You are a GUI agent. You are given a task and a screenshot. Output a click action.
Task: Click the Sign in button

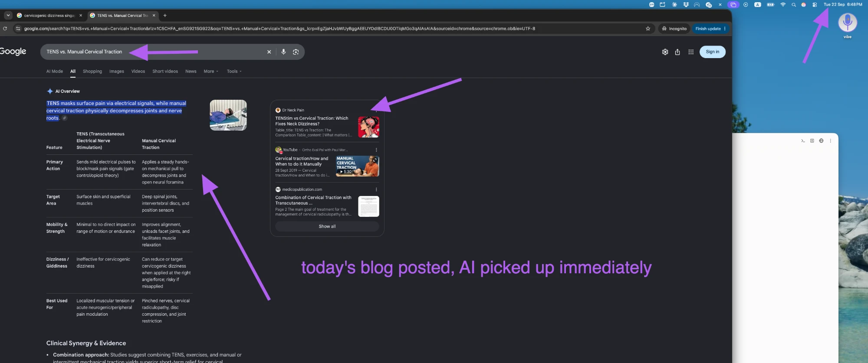[712, 52]
